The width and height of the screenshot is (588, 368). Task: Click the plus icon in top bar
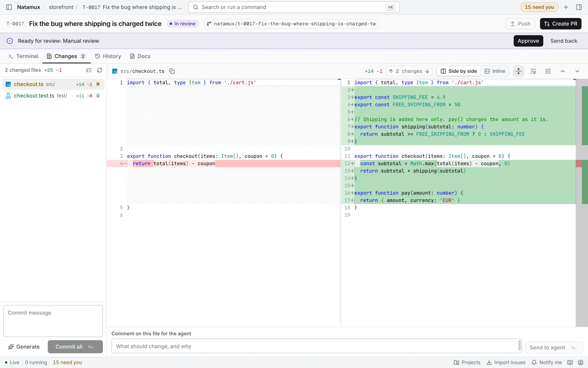566,7
